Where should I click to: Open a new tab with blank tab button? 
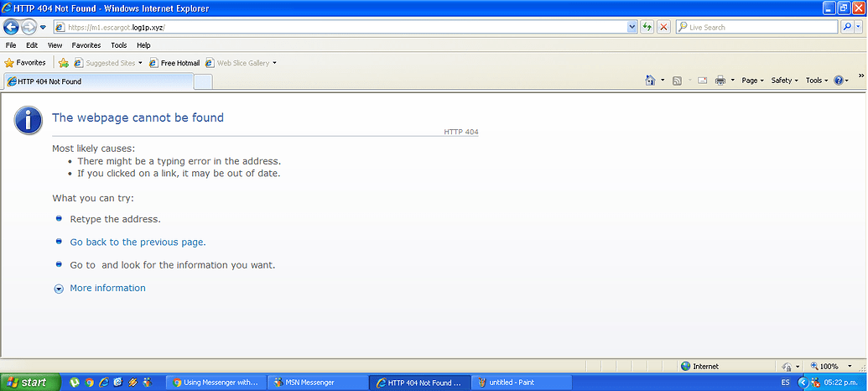pos(203,82)
